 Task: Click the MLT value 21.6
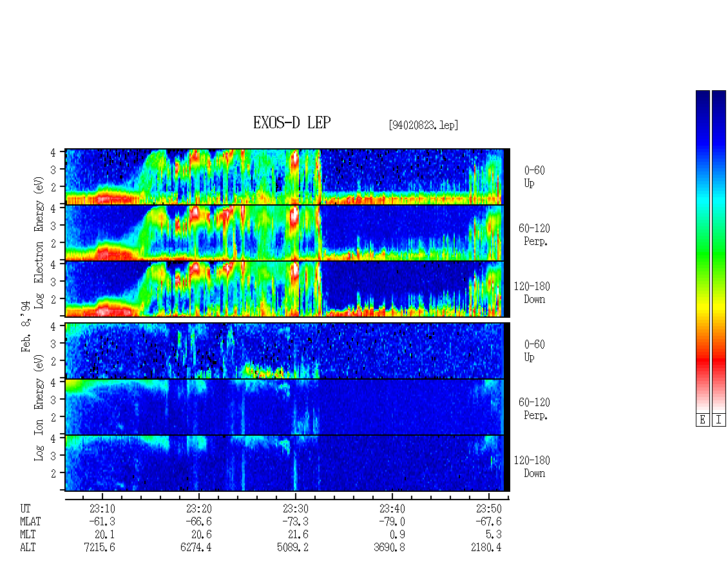[298, 535]
